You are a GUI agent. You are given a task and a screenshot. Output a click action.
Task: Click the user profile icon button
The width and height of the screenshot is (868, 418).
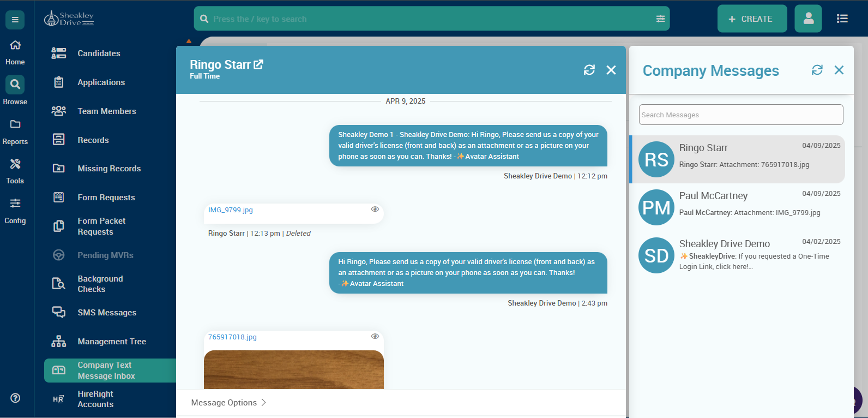(808, 19)
